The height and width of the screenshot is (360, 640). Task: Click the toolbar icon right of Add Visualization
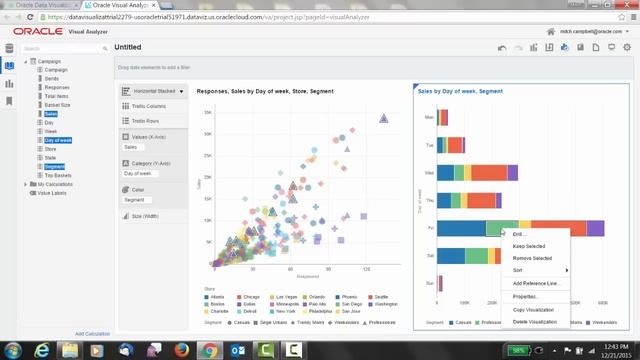click(549, 47)
